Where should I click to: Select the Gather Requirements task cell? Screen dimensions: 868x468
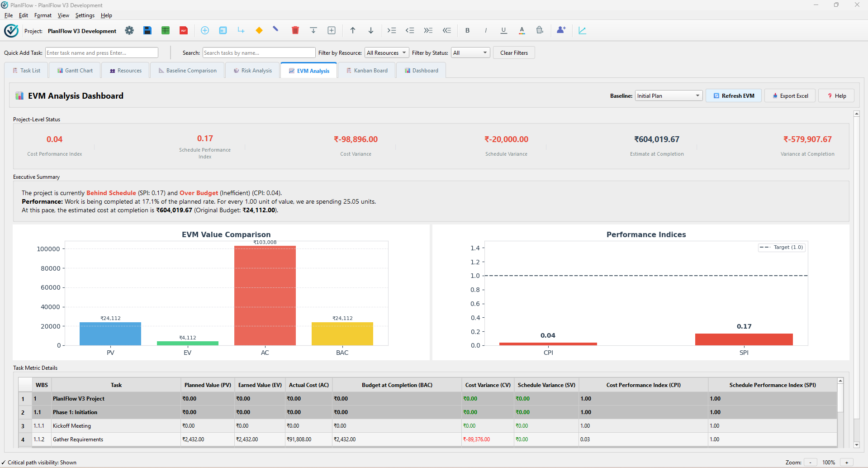click(x=116, y=439)
